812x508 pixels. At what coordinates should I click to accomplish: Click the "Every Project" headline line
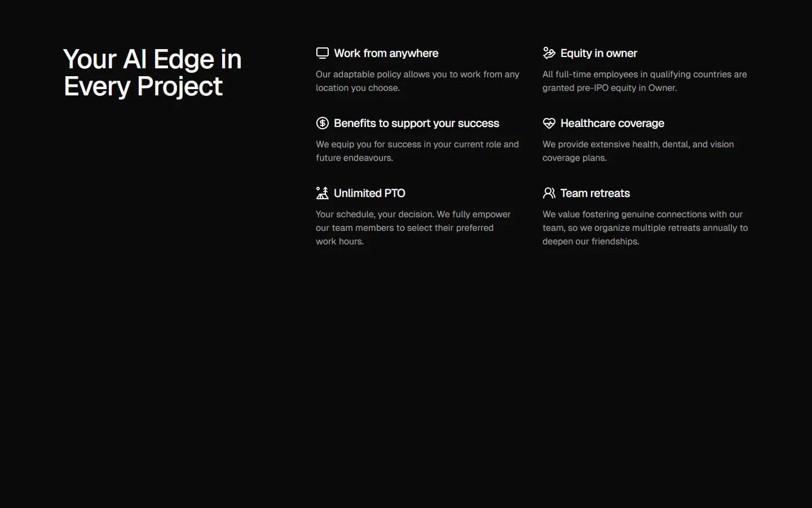point(143,86)
